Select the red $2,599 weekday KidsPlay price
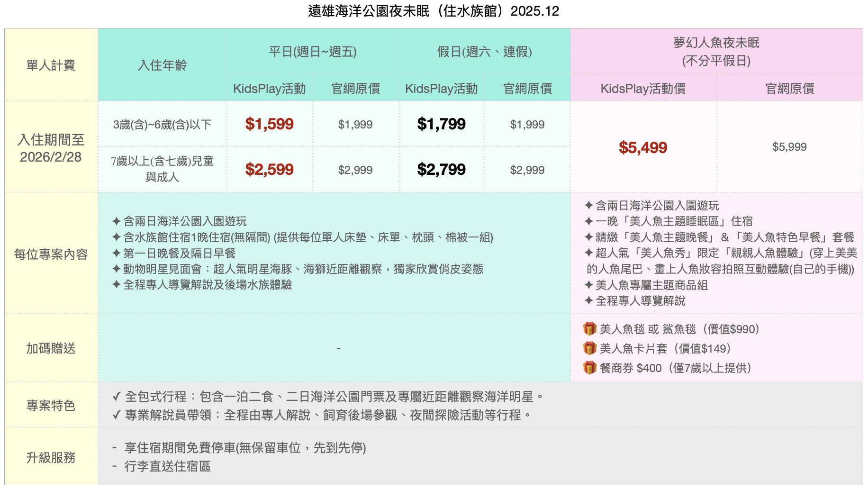 [269, 170]
